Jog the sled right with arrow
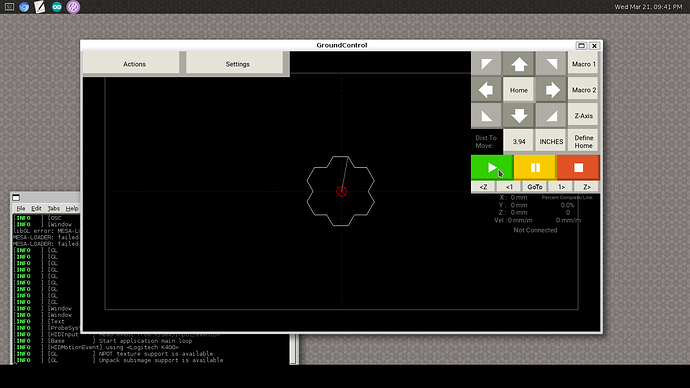This screenshot has height=388, width=690. [551, 90]
